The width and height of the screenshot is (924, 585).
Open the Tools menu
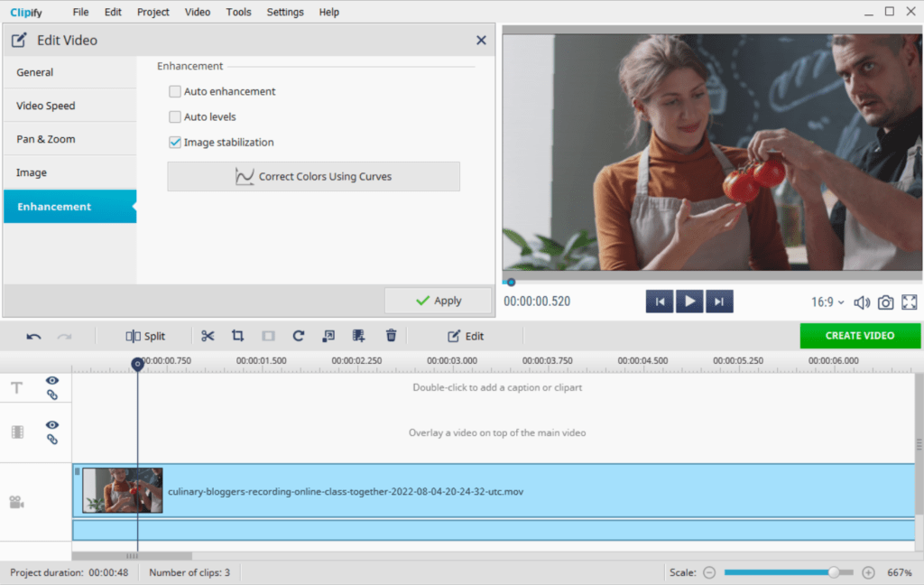238,12
